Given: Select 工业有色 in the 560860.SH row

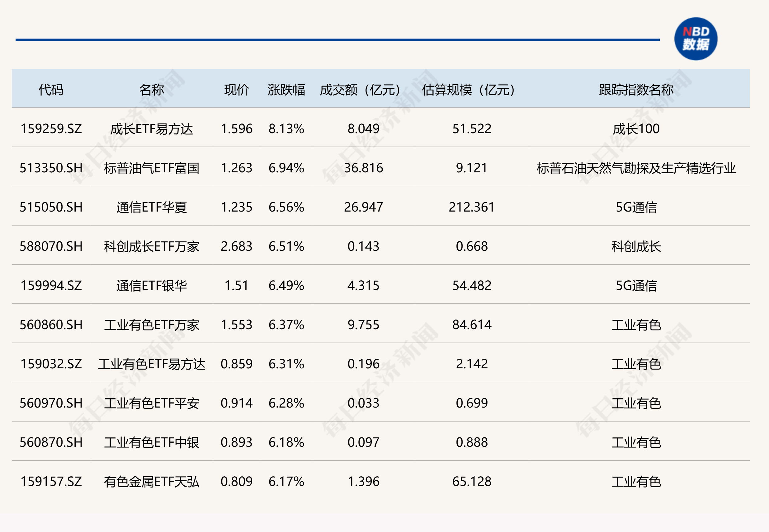Looking at the screenshot, I should click(x=636, y=325).
